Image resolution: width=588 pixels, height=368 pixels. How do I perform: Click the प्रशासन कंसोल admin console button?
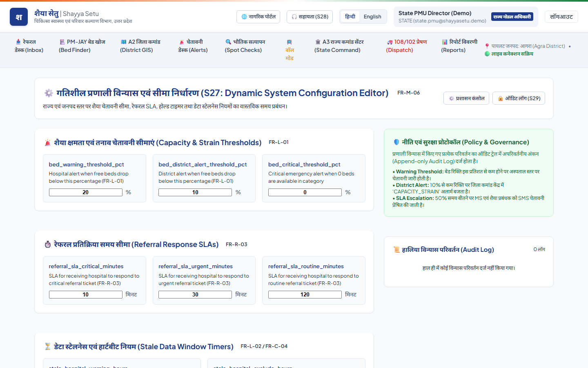(x=466, y=99)
